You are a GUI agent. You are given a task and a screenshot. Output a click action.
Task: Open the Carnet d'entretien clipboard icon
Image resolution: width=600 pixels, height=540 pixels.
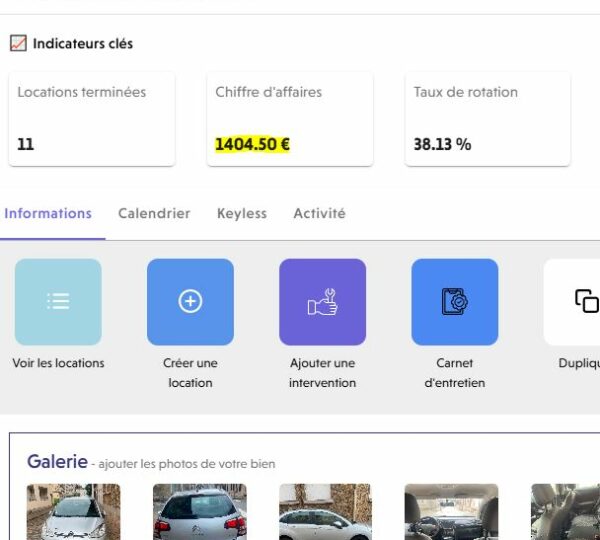454,302
